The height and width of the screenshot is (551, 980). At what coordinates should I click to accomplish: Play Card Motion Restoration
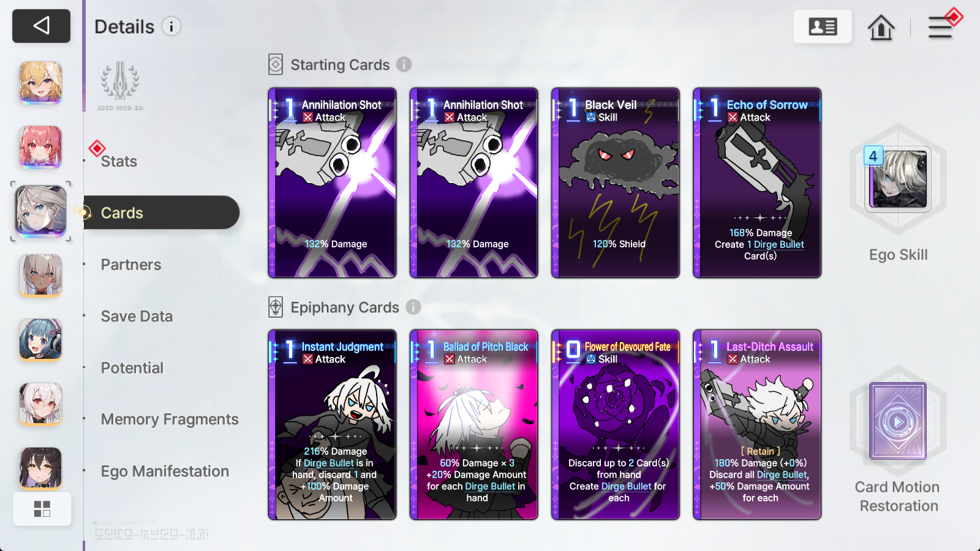tap(897, 421)
